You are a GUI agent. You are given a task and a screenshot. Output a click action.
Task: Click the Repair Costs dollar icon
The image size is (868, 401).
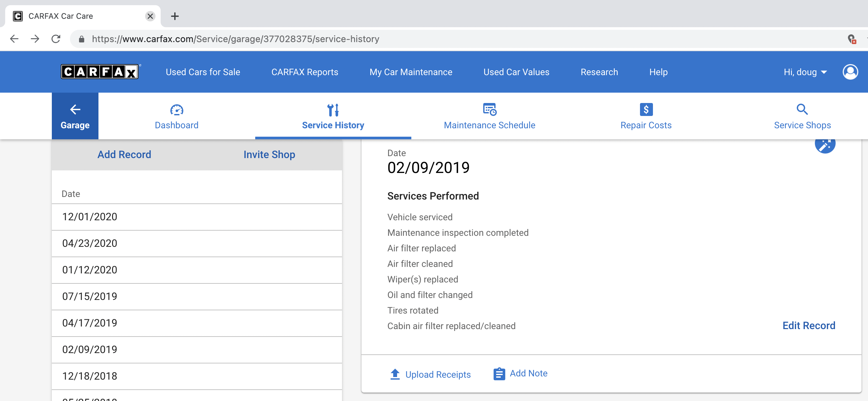point(645,109)
